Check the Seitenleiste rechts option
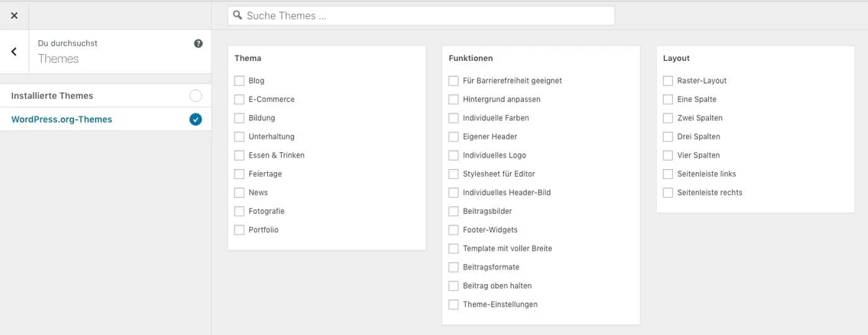This screenshot has height=335, width=868. 668,193
